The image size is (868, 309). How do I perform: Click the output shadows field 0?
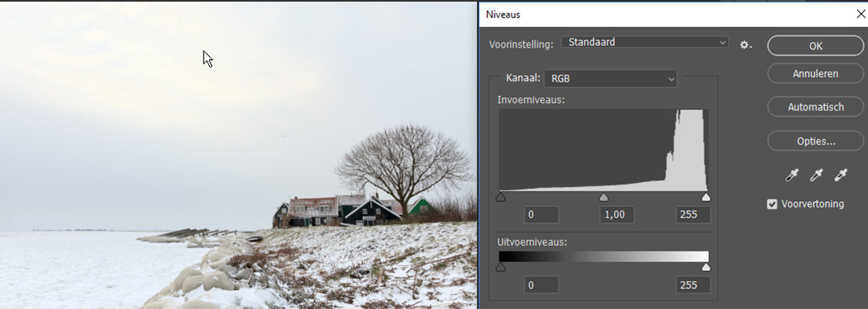(542, 285)
